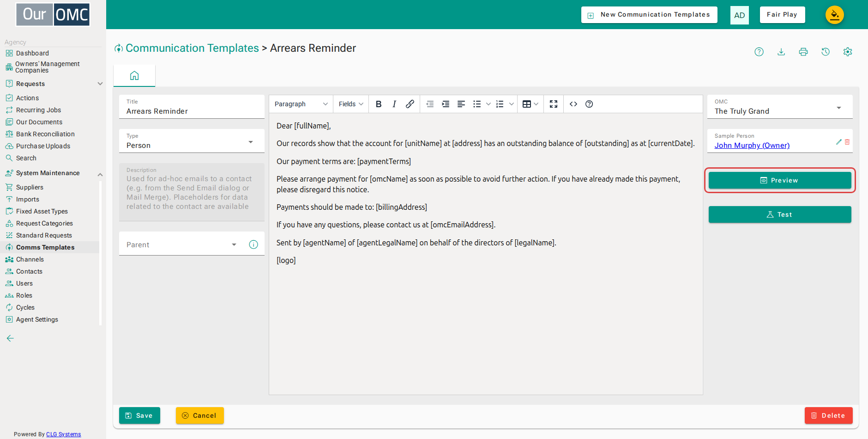Open the John Murphy (Owner) link
Image resolution: width=868 pixels, height=439 pixels.
coord(752,146)
